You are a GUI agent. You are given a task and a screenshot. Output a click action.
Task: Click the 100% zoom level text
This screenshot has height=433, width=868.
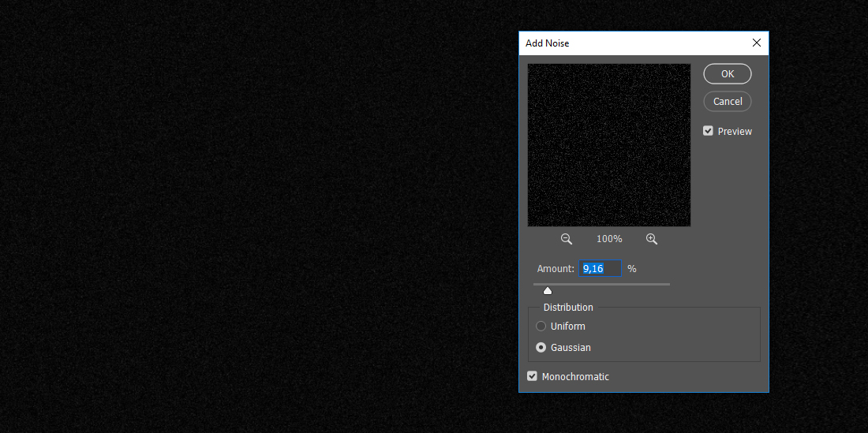[609, 239]
